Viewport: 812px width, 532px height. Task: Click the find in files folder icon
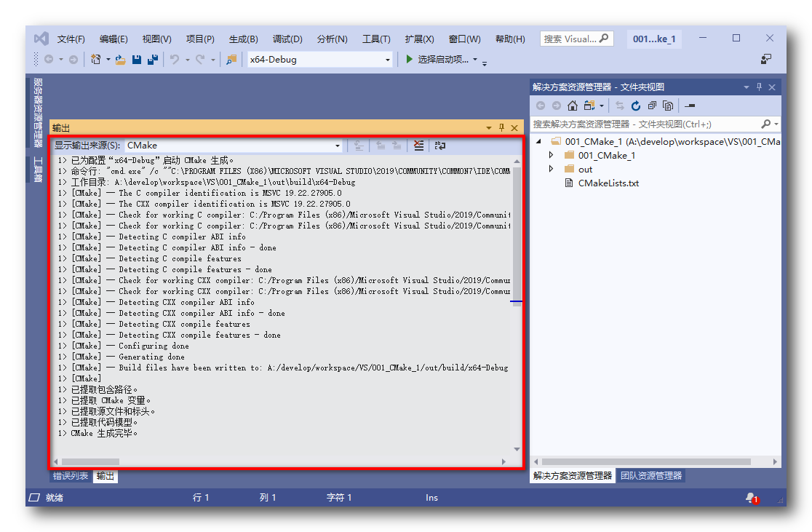click(x=231, y=60)
